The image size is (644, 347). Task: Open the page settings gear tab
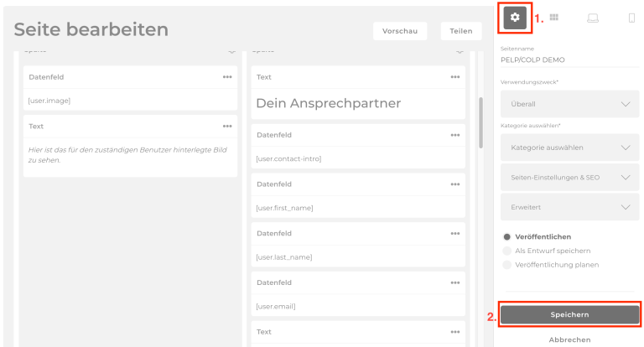tap(515, 17)
